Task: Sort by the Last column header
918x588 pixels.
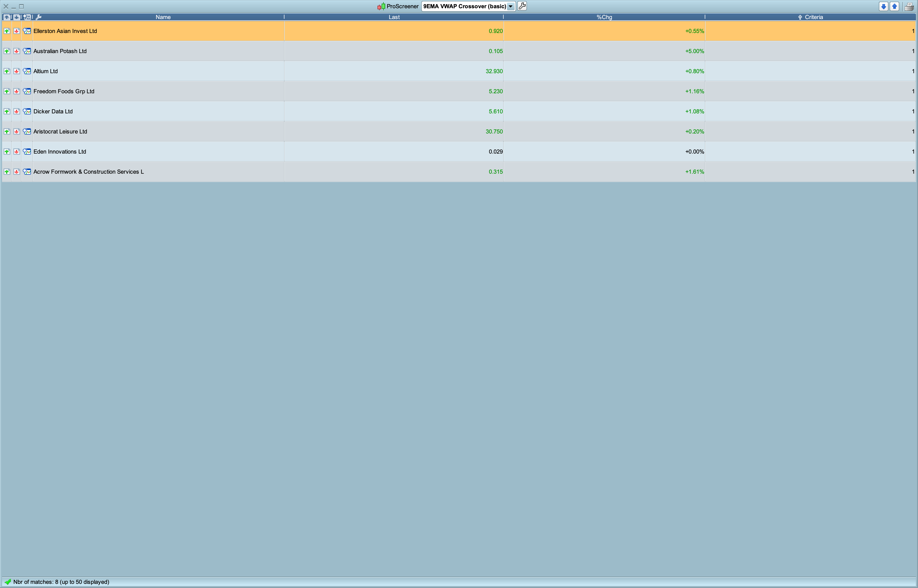Action: pos(394,17)
